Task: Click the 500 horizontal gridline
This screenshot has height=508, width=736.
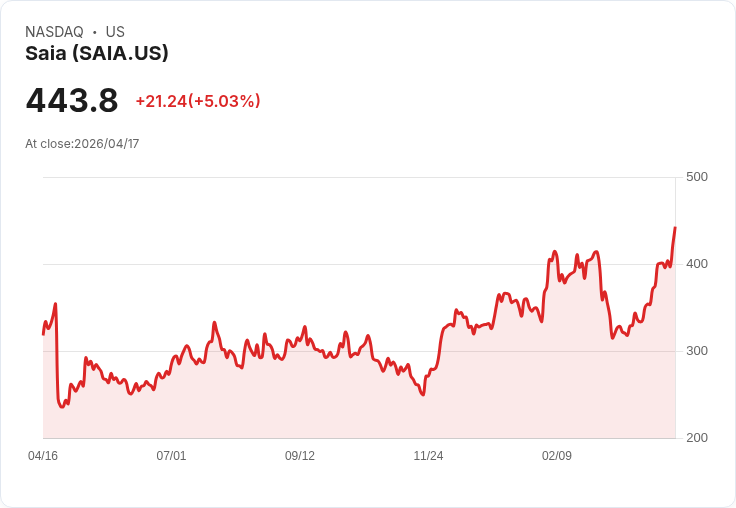Action: tap(360, 177)
